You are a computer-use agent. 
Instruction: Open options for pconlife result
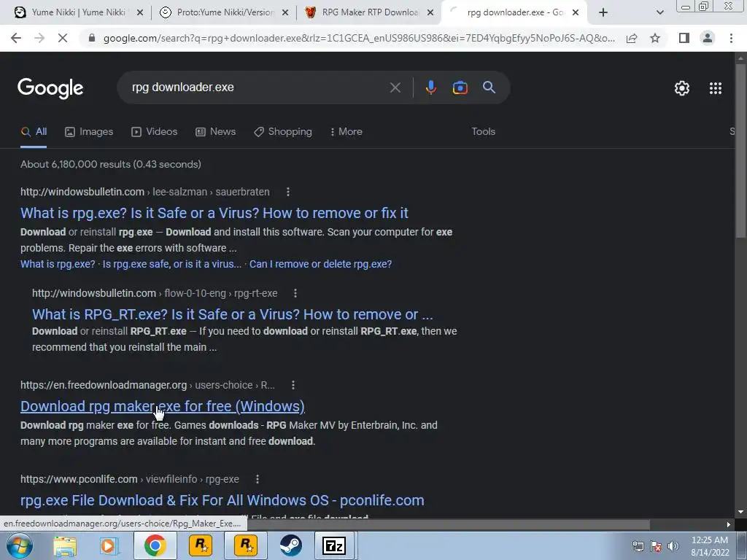click(x=258, y=480)
